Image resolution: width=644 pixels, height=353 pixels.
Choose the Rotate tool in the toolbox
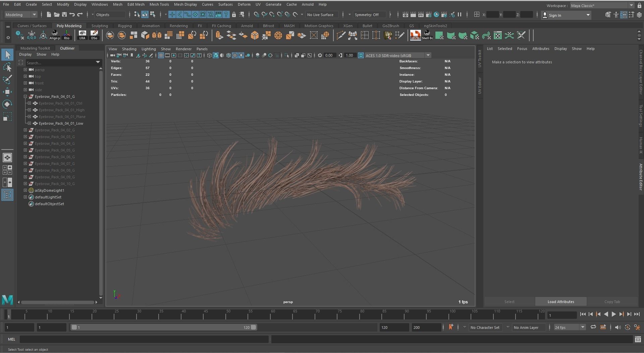tap(7, 104)
